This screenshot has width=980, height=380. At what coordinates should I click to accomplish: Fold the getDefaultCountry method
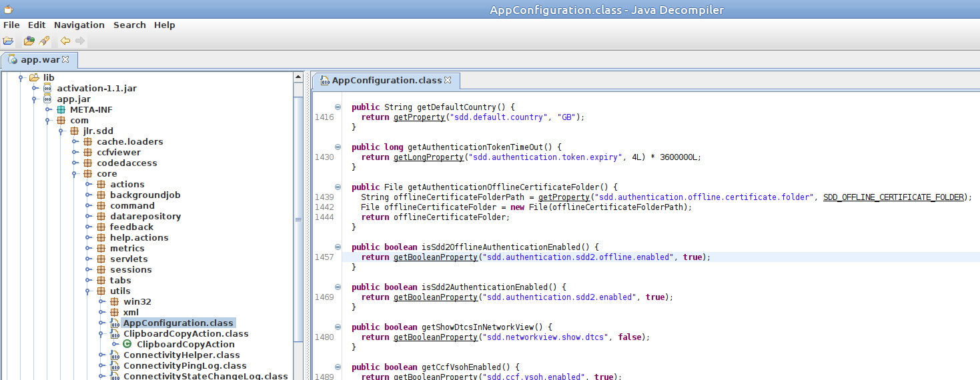point(338,107)
